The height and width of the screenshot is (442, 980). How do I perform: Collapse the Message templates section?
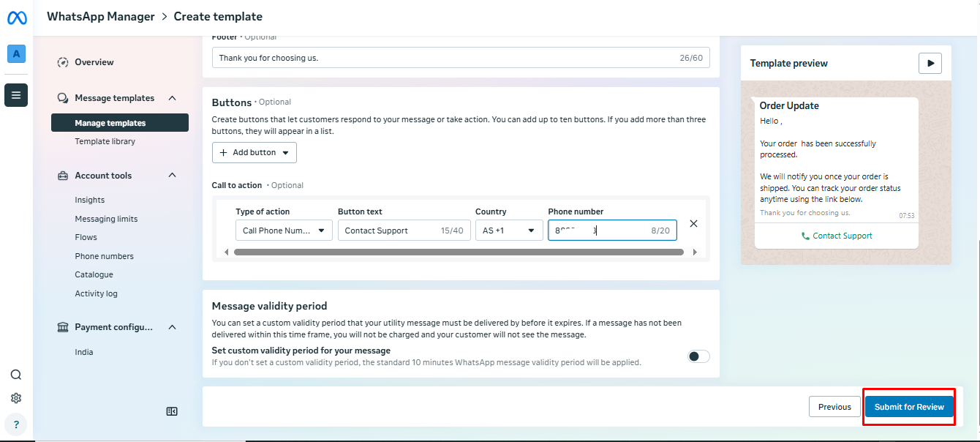[x=173, y=98]
